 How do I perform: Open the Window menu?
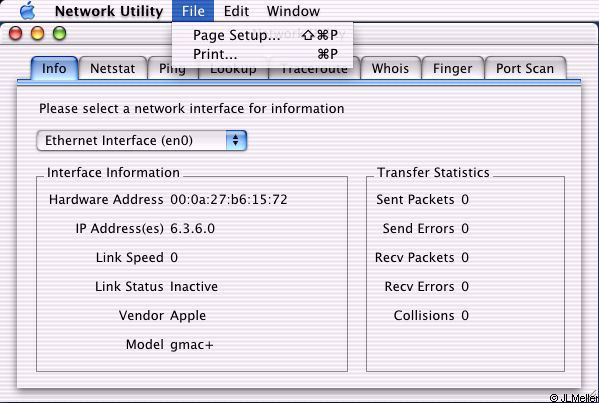(293, 11)
